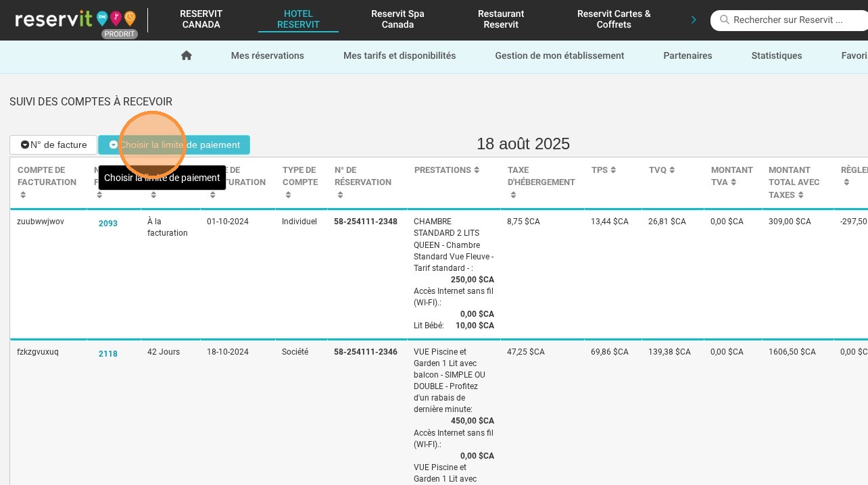The width and height of the screenshot is (868, 485).
Task: Open Restaurant Reservit tab
Action: pyautogui.click(x=501, y=19)
